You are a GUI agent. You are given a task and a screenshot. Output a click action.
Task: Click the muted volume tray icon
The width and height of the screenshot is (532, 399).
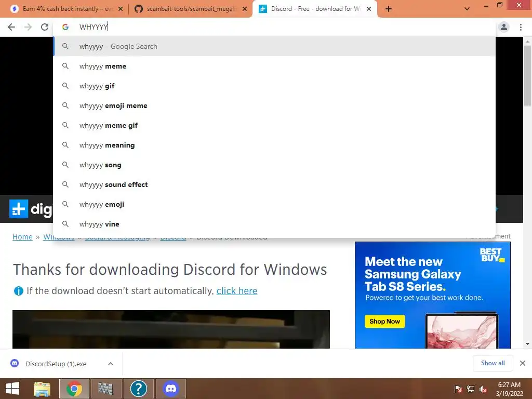point(483,389)
